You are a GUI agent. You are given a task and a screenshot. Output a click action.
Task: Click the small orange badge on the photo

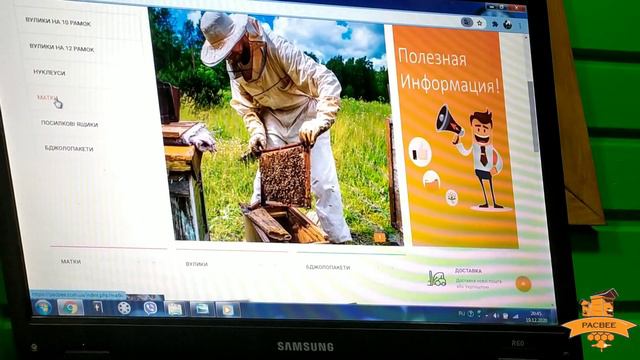(x=380, y=237)
